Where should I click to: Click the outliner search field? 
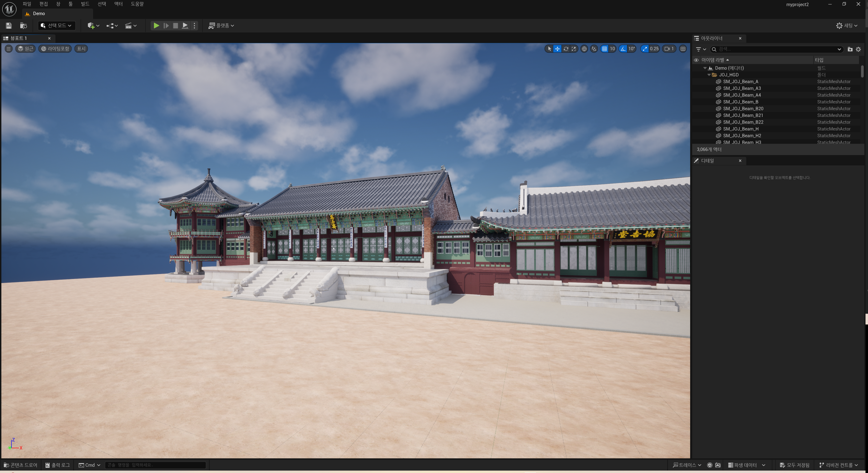(775, 49)
